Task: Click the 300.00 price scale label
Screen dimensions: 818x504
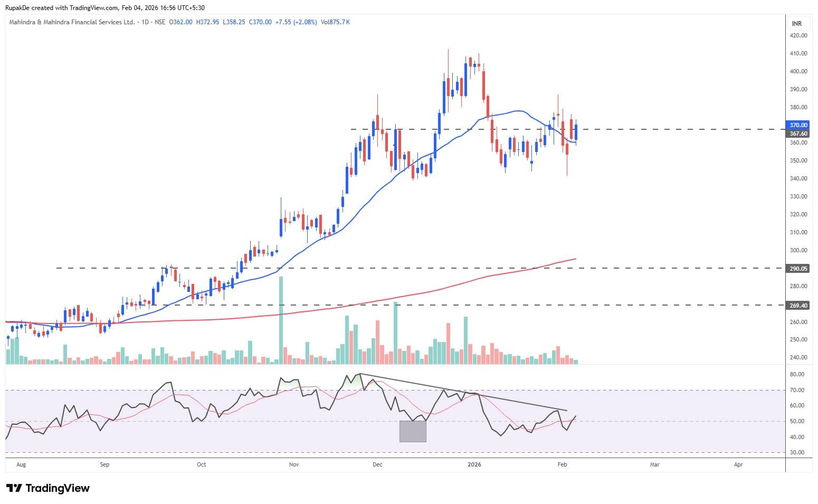Action: coord(798,250)
